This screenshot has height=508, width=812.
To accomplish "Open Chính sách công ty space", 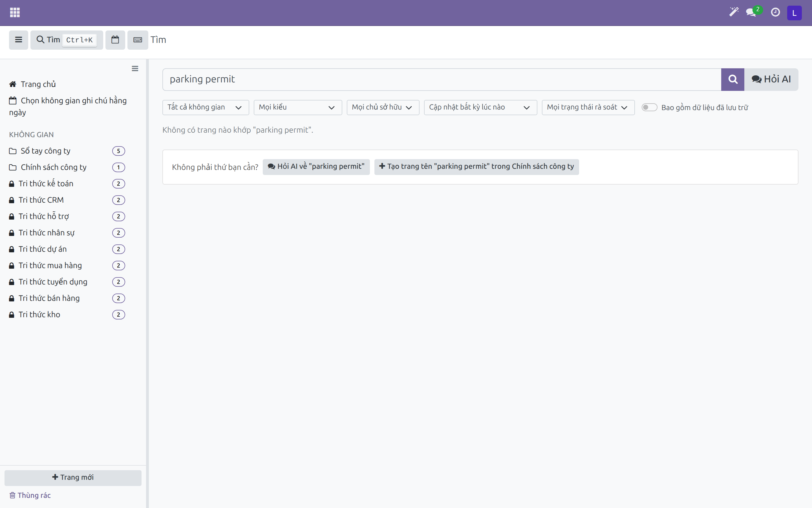I will coord(54,167).
